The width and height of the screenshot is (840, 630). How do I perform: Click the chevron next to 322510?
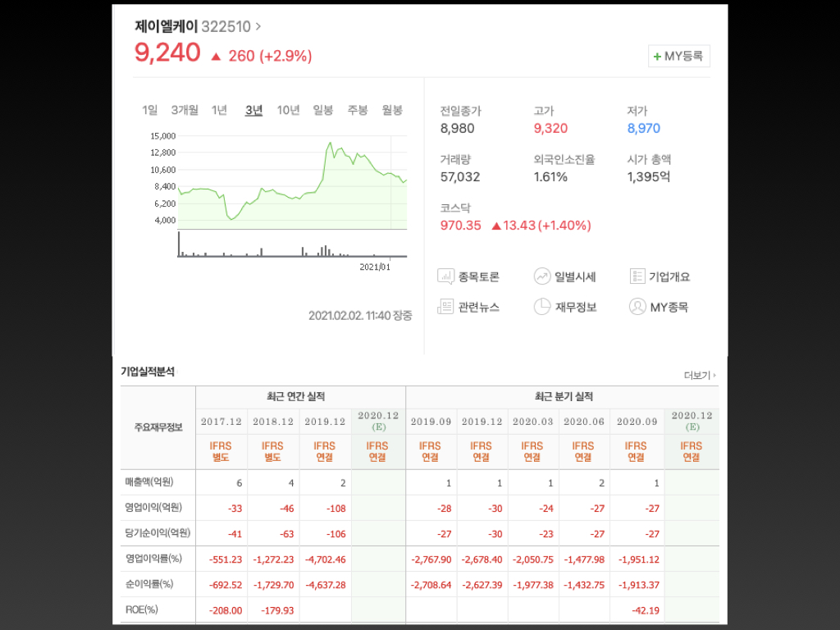click(x=258, y=26)
